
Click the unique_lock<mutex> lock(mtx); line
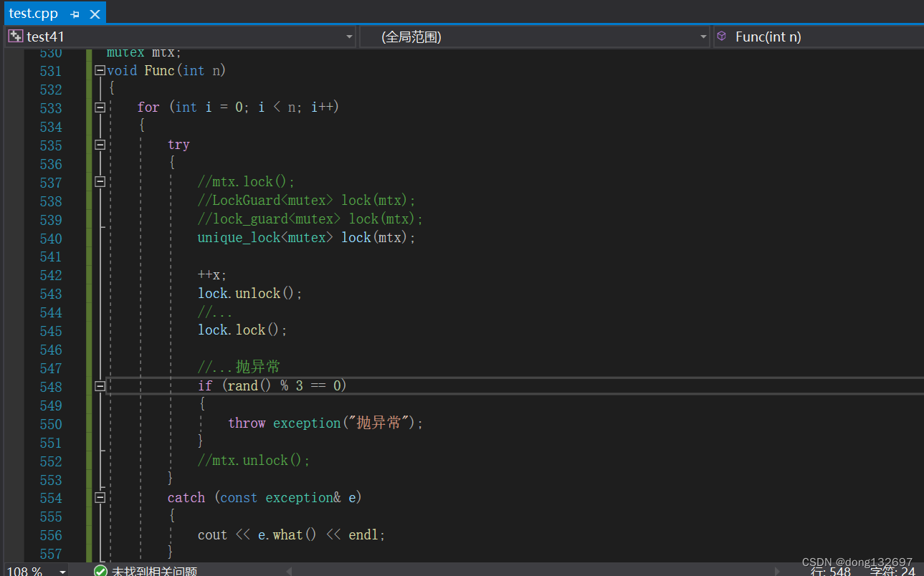(307, 237)
